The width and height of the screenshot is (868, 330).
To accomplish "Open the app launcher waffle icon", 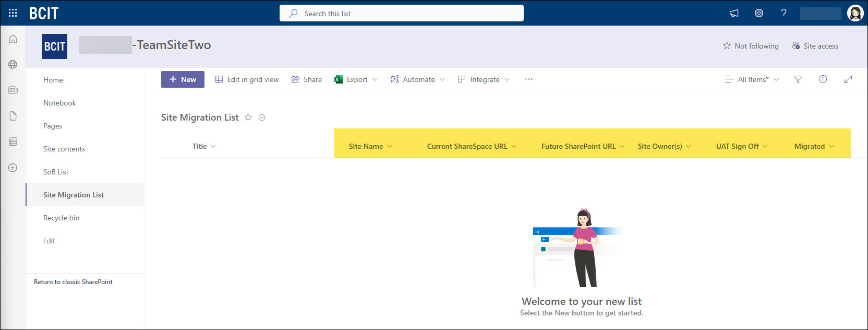I will tap(13, 13).
